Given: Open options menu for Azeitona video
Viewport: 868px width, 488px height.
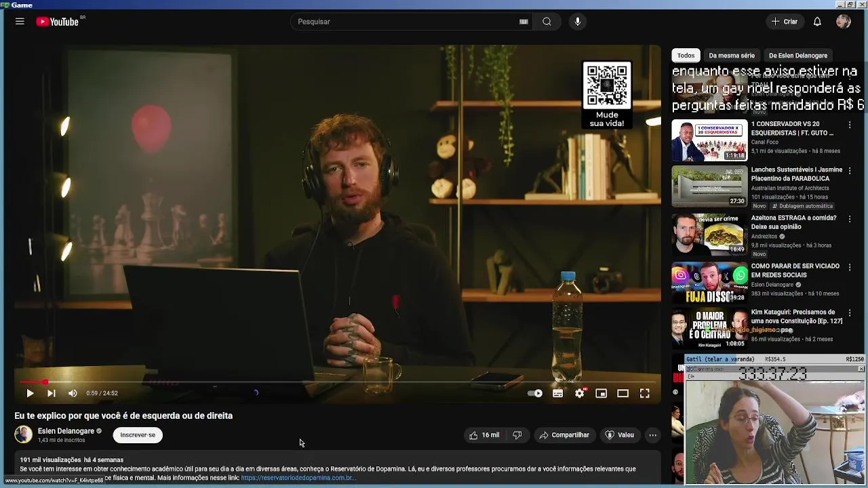Looking at the screenshot, I should [x=850, y=219].
